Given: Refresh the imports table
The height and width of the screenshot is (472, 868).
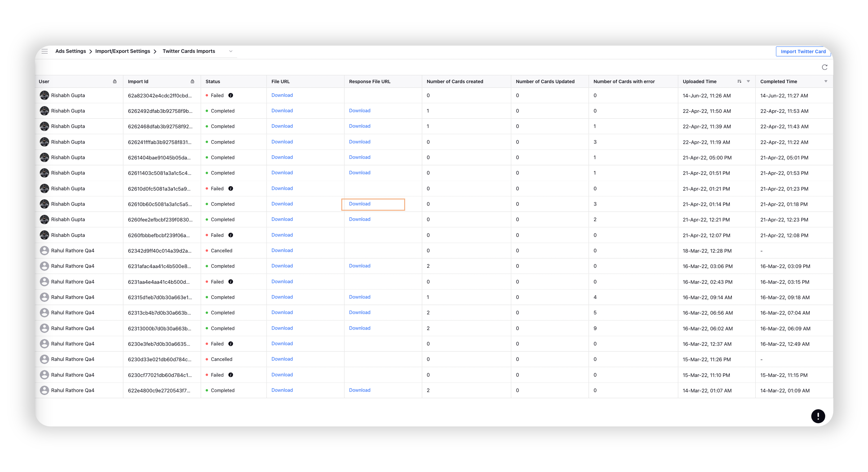Looking at the screenshot, I should tap(824, 67).
